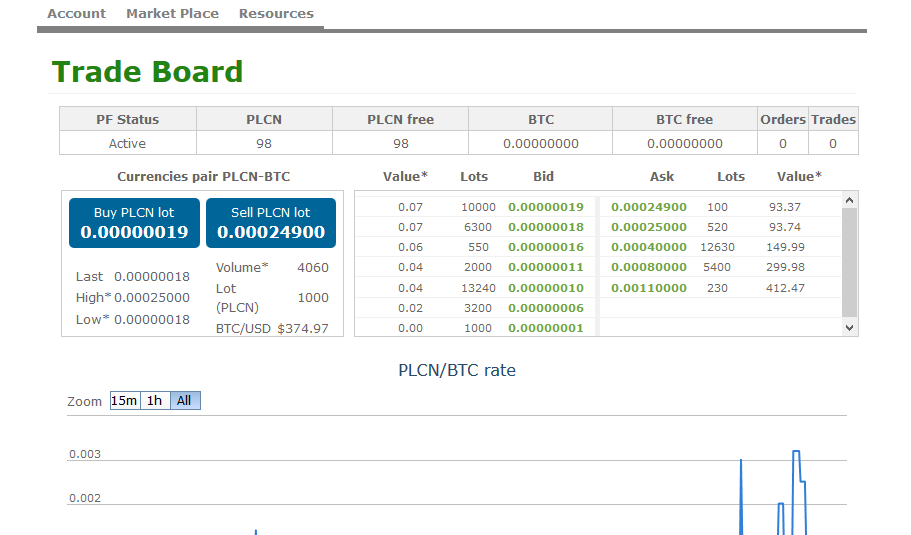The image size is (911, 535).
Task: Set chart zoom to 1h
Action: [155, 401]
